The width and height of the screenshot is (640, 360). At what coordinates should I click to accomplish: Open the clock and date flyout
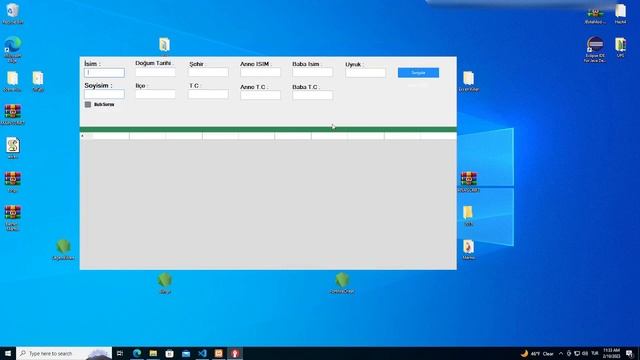611,353
